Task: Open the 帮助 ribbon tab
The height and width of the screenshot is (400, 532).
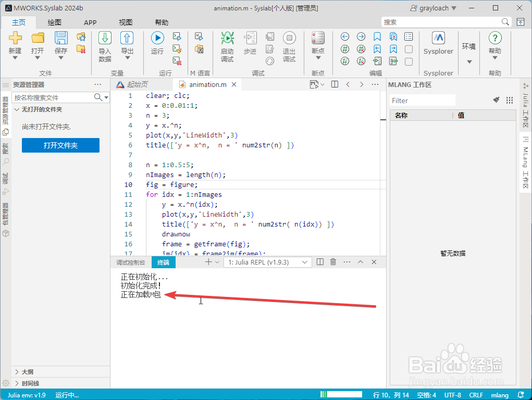Action: coord(162,22)
